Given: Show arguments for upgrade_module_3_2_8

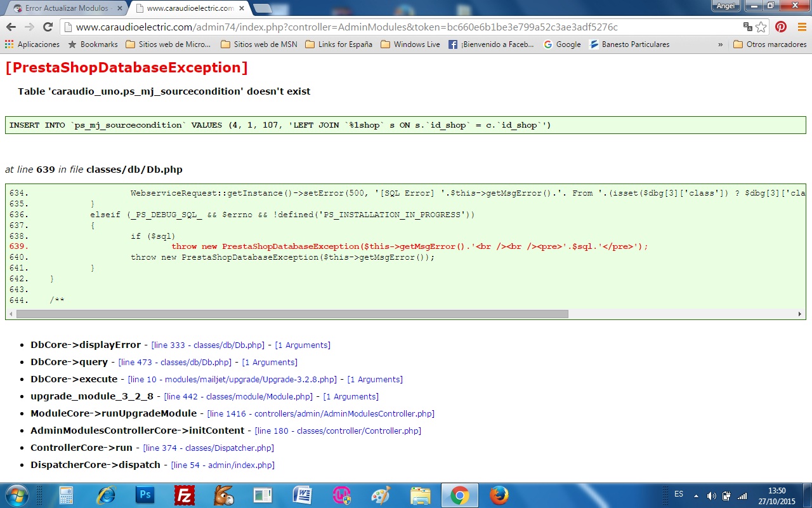Looking at the screenshot, I should pyautogui.click(x=351, y=396).
